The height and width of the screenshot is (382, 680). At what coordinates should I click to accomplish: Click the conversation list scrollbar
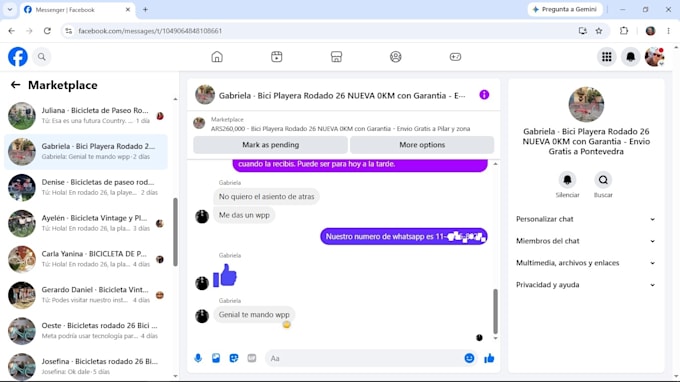tap(175, 232)
